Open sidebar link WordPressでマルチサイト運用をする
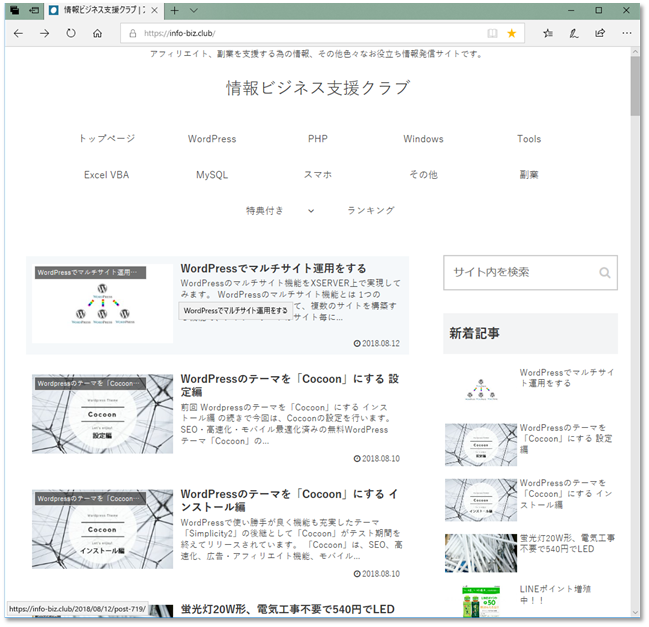This screenshot has height=627, width=649. 567,377
